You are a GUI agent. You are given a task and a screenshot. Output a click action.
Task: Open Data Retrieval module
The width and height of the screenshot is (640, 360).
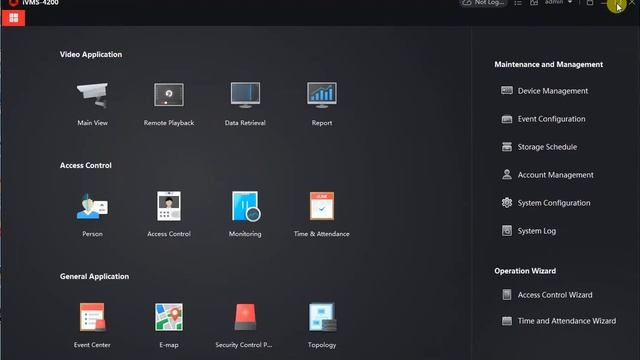click(x=245, y=95)
